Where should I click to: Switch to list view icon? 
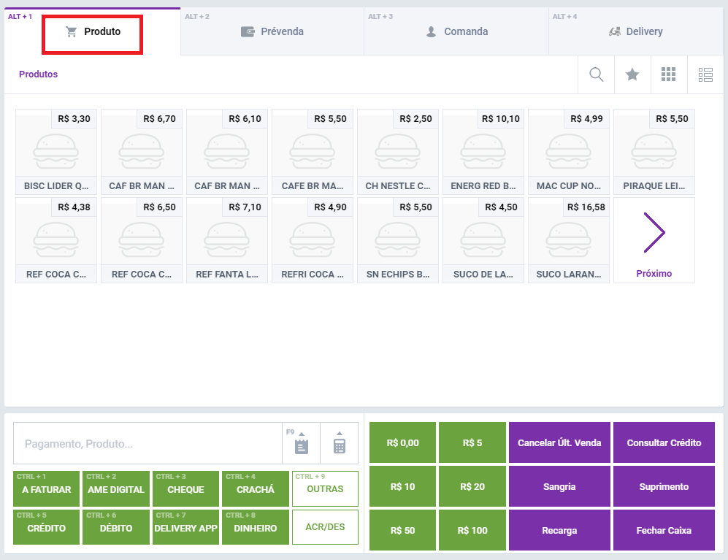705,74
